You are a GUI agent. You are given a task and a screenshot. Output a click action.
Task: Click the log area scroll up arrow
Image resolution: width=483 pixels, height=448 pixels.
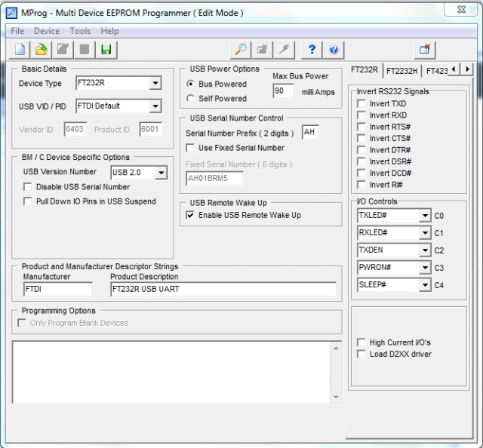(336, 348)
